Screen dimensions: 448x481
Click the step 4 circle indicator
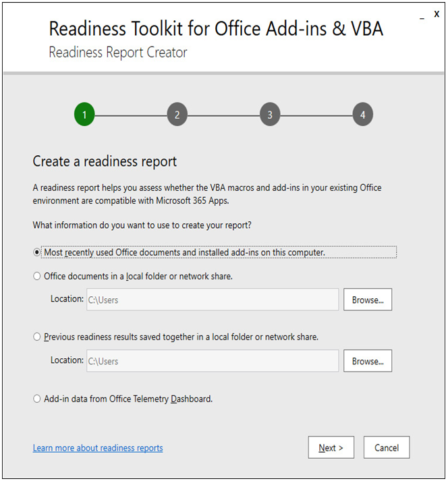(x=363, y=115)
